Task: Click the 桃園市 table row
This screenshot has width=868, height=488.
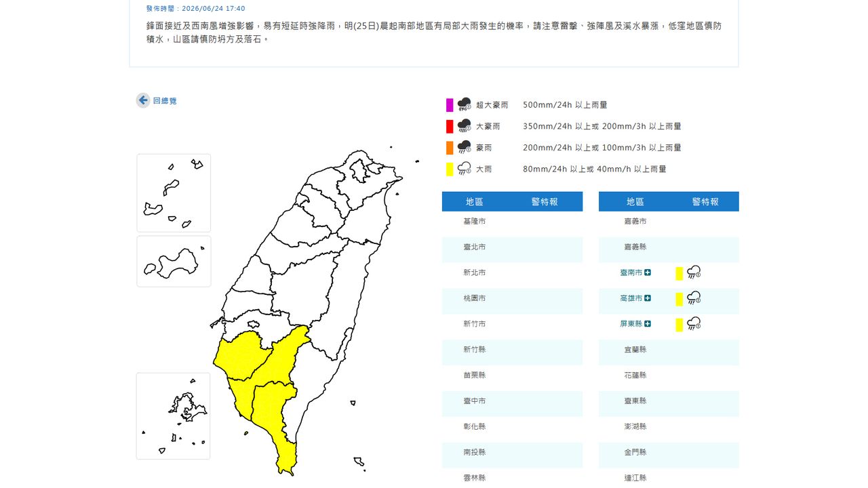Action: (512, 301)
